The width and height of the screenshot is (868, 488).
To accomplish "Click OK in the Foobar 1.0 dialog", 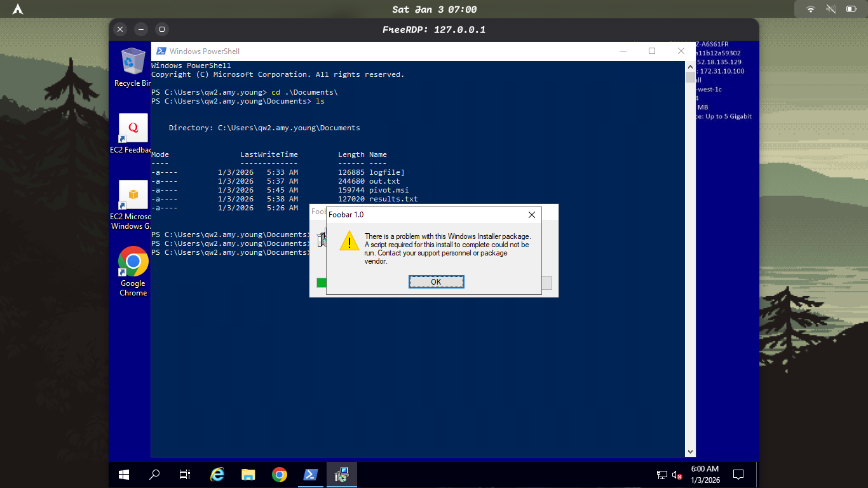I will click(436, 282).
